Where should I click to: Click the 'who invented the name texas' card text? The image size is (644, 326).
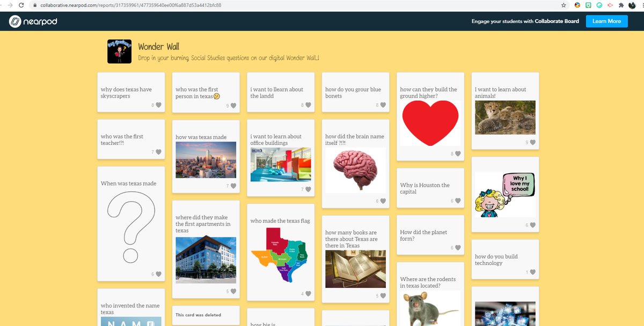coord(130,309)
